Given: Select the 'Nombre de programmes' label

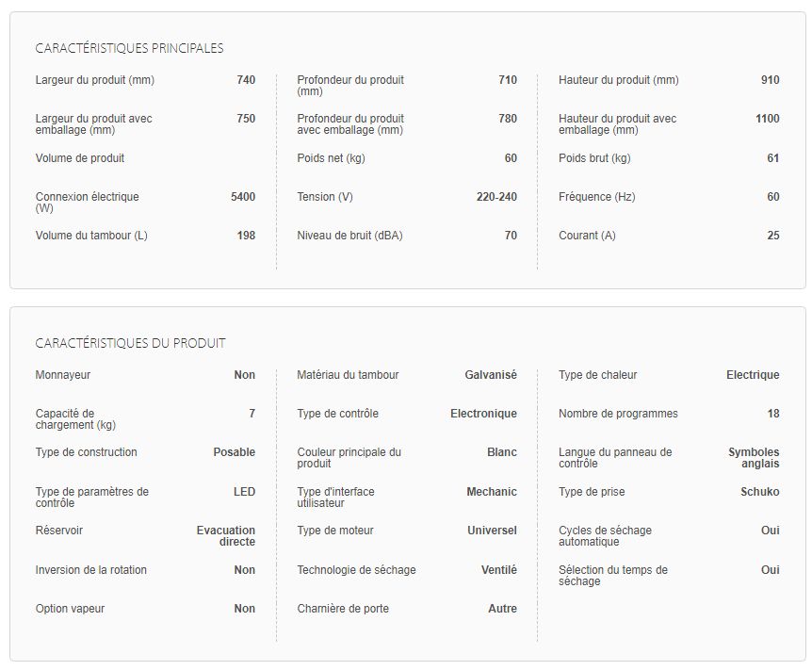Looking at the screenshot, I should coord(618,414).
